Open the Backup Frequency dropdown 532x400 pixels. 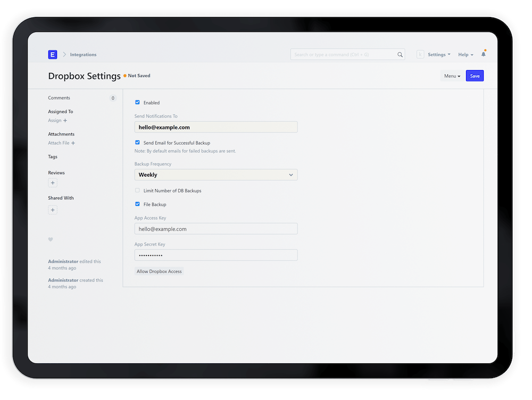click(x=216, y=174)
